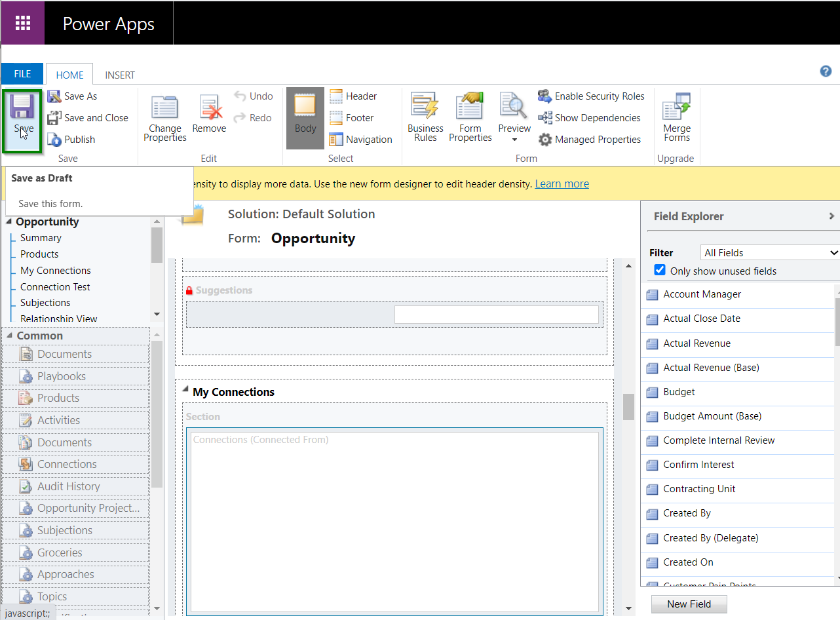The height and width of the screenshot is (620, 840).
Task: Select Actual Revenue (Base) field
Action: point(737,368)
